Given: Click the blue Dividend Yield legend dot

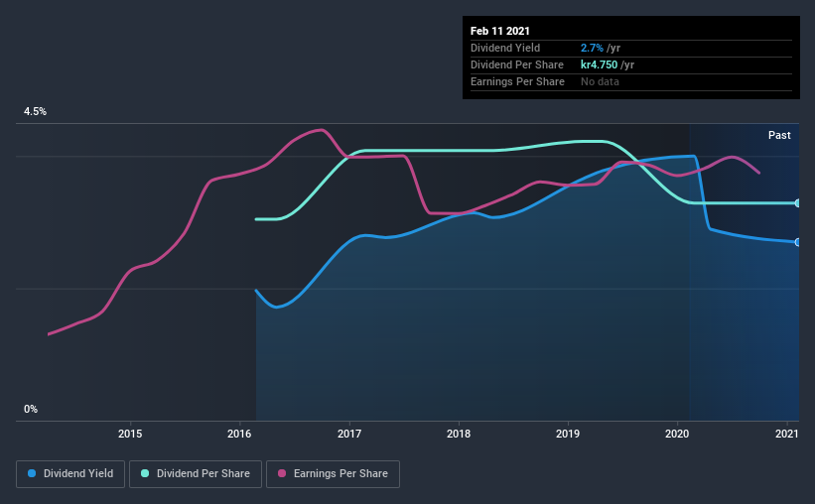Looking at the screenshot, I should coord(32,473).
